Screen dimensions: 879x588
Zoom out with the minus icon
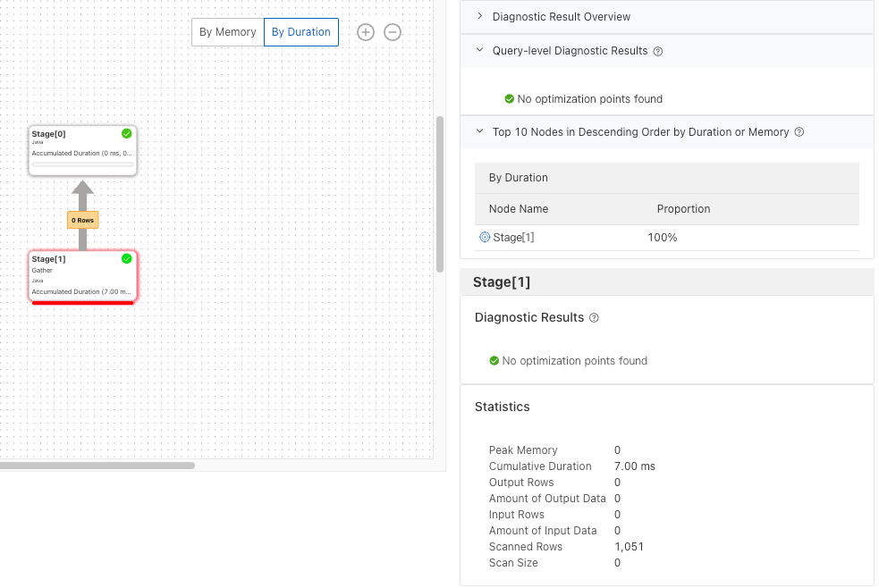point(393,32)
